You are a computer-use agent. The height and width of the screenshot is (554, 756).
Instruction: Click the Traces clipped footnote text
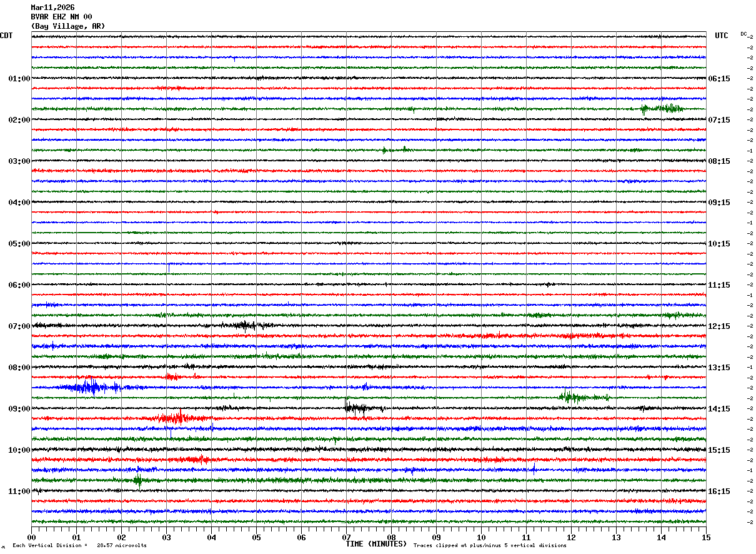pos(490,546)
